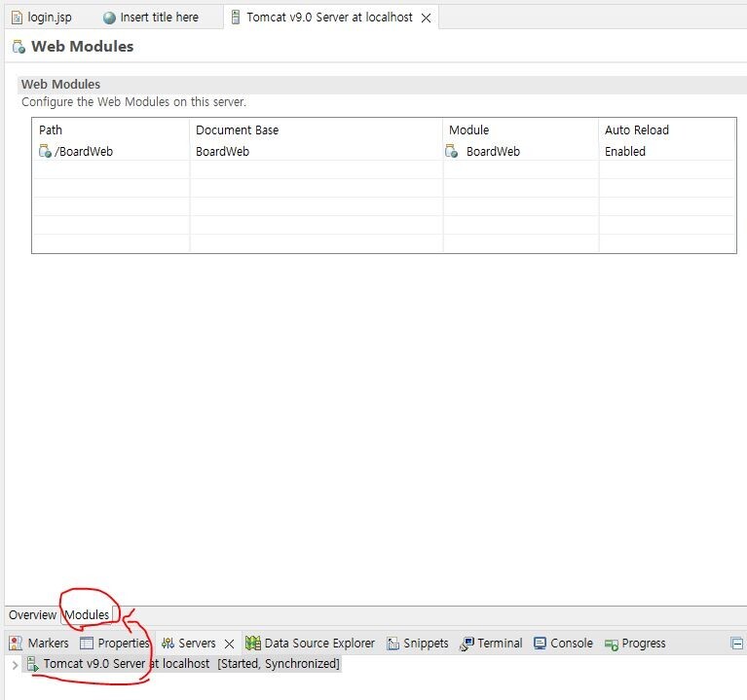Click the web module icon beside /BoardWeb

pos(45,152)
